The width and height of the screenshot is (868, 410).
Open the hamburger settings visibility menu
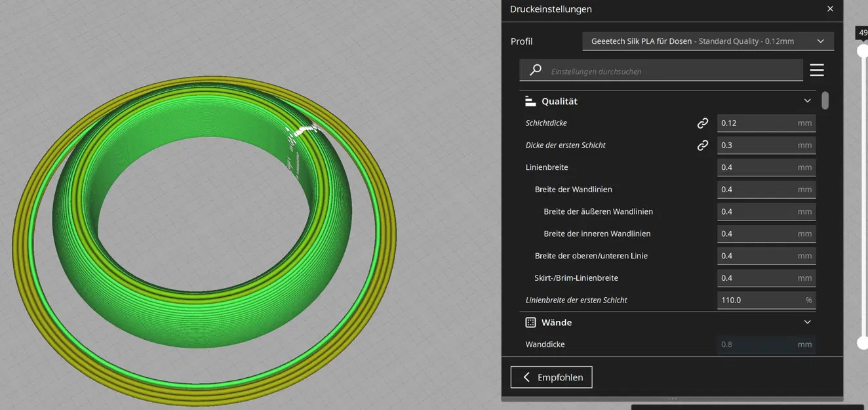(816, 70)
